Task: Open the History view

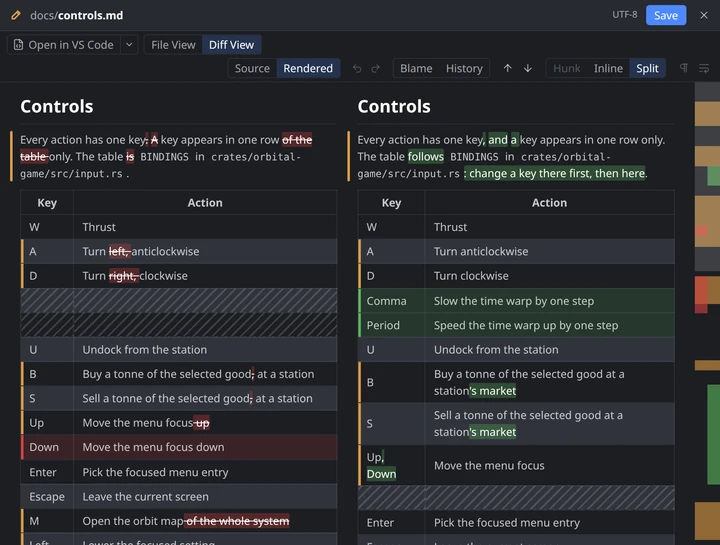Action: pyautogui.click(x=464, y=68)
